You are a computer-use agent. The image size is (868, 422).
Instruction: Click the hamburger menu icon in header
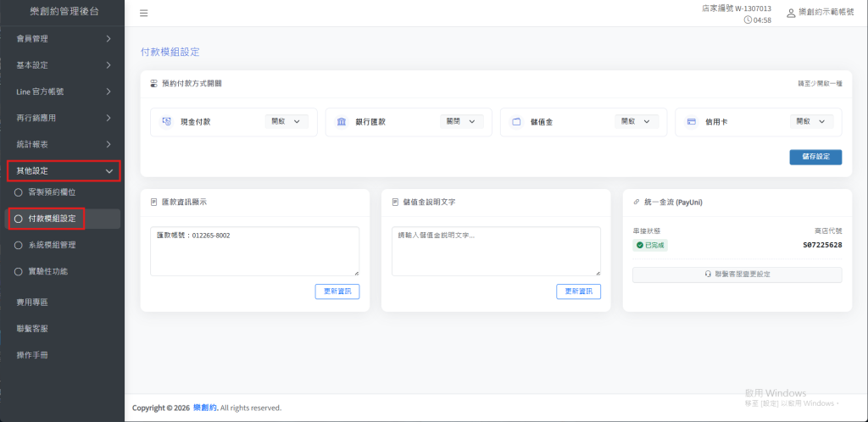(143, 14)
